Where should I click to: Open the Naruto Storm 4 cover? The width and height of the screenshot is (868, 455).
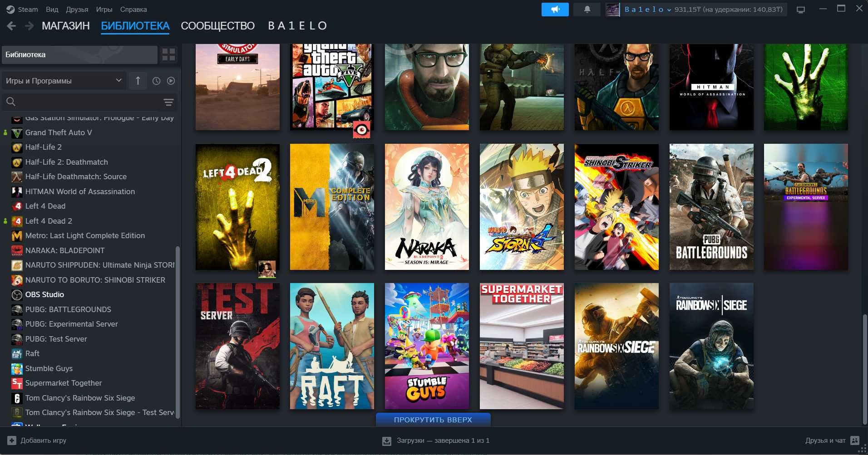(x=522, y=207)
